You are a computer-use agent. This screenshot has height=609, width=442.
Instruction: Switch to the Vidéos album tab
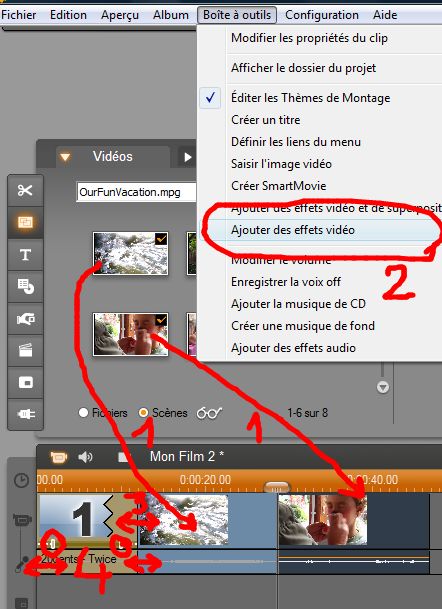(113, 157)
